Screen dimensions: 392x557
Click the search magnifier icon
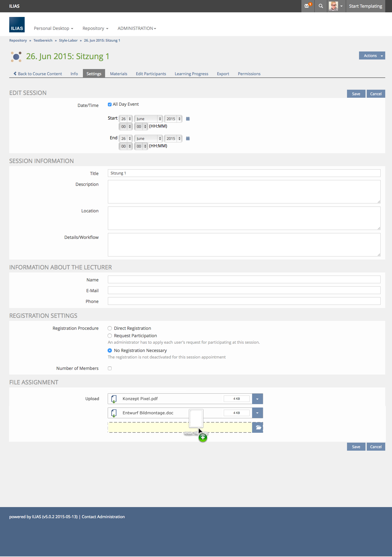point(321,6)
